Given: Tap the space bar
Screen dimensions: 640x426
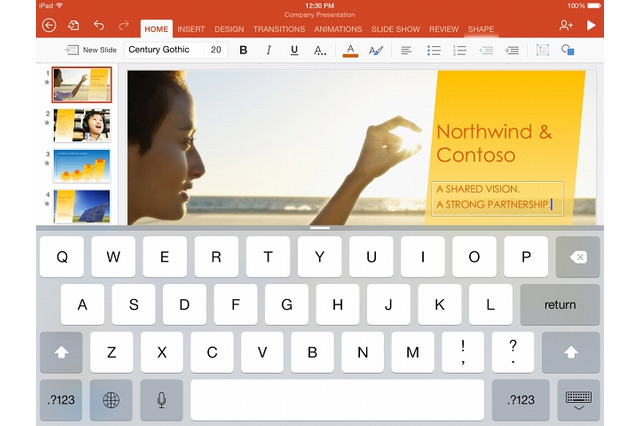Looking at the screenshot, I should (337, 400).
